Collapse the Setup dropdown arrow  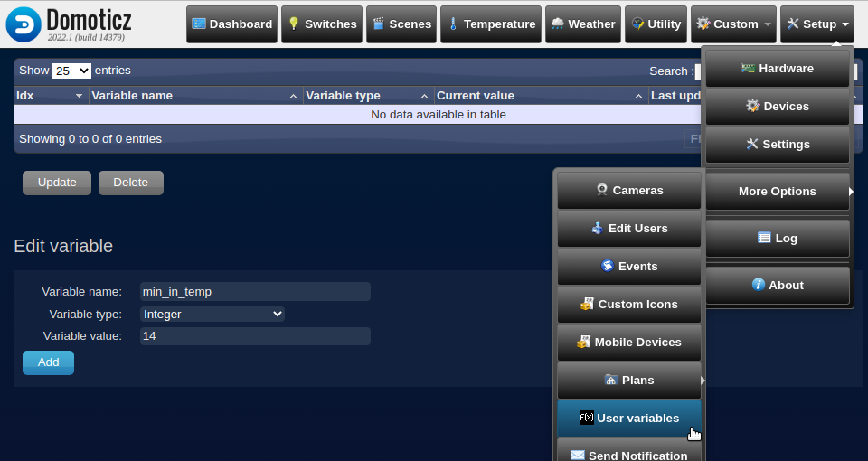point(845,24)
